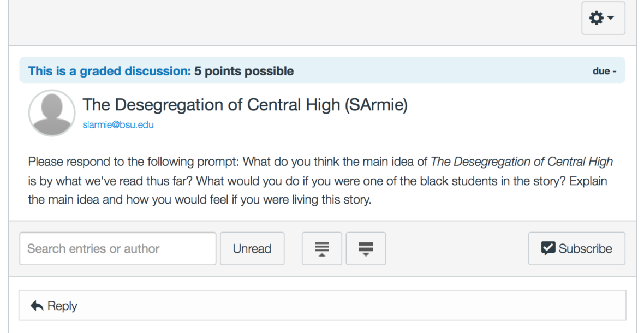Image resolution: width=644 pixels, height=333 pixels.
Task: Focus the 'Search entries or author' field
Action: (117, 249)
